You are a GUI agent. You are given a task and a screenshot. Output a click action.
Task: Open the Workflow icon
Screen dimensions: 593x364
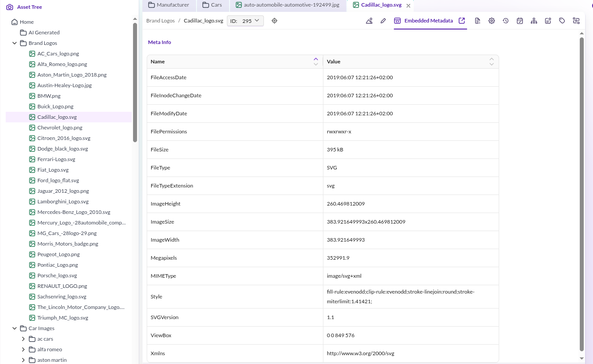(576, 21)
